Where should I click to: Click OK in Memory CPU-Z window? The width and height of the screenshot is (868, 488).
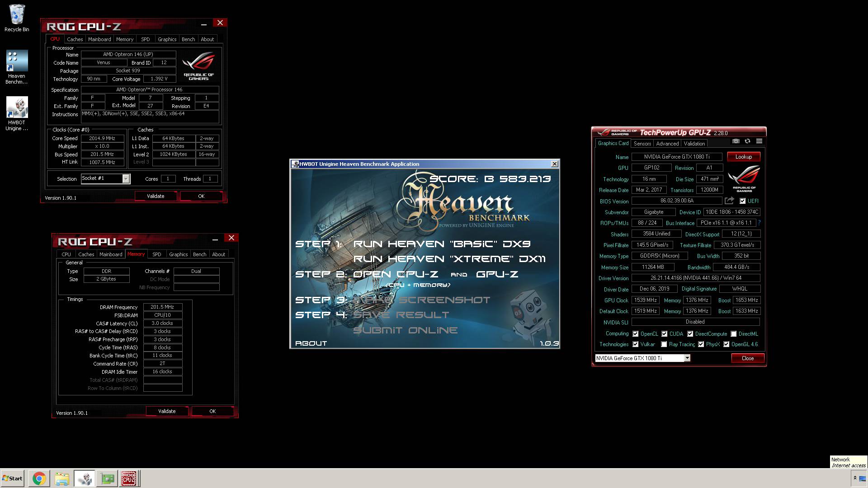pyautogui.click(x=212, y=411)
